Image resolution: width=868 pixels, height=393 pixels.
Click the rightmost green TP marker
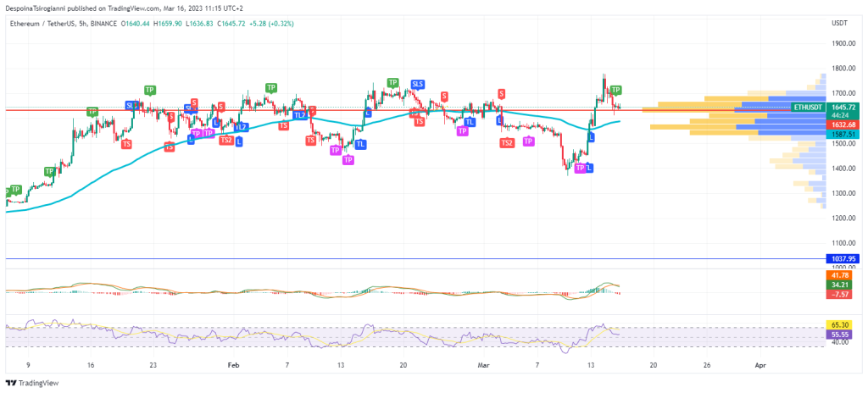click(616, 90)
